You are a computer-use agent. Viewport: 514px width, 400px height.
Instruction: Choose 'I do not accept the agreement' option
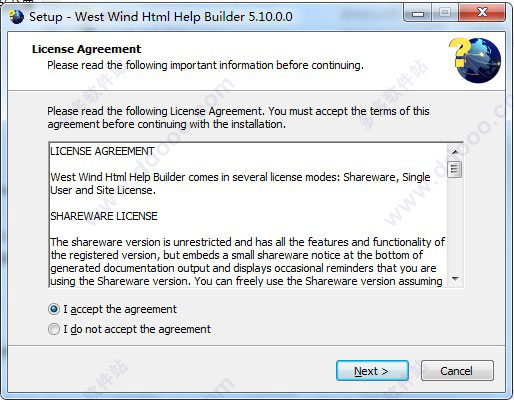tap(54, 329)
